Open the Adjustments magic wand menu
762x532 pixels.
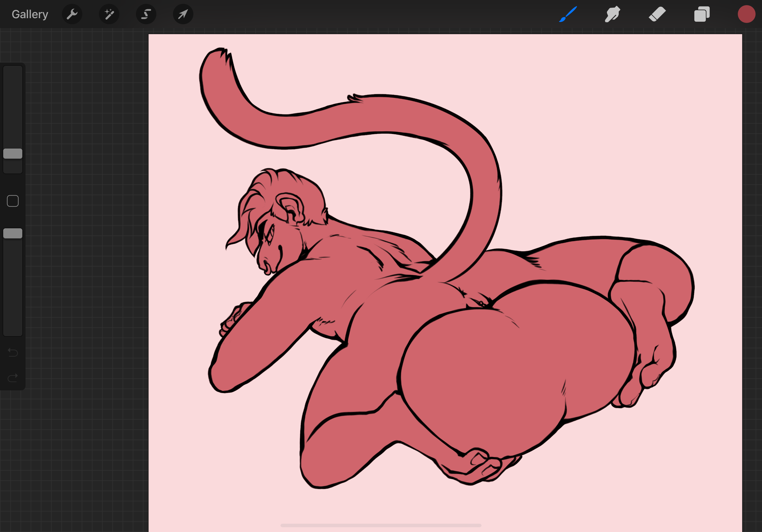click(x=109, y=14)
